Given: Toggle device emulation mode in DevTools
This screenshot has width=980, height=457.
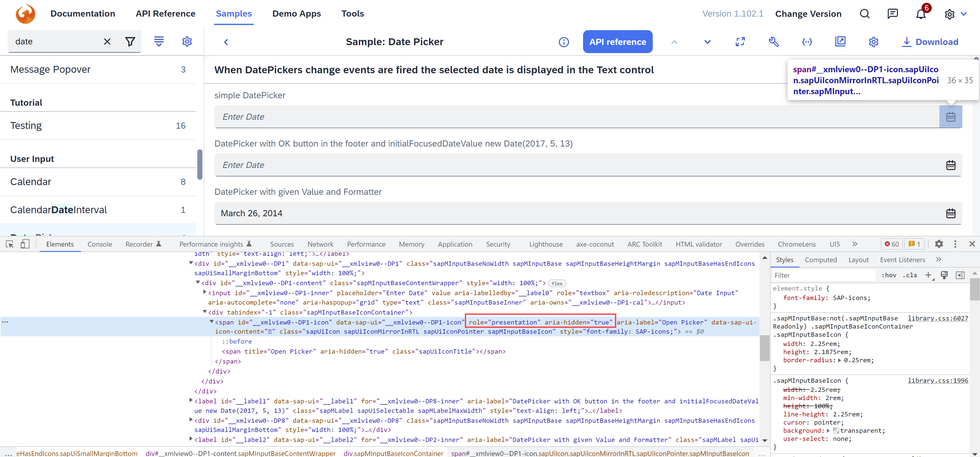Looking at the screenshot, I should [25, 244].
